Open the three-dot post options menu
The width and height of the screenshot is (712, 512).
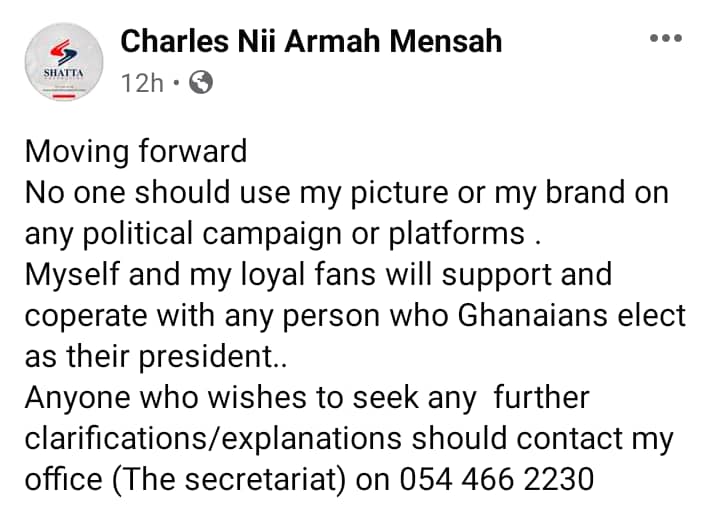[665, 39]
